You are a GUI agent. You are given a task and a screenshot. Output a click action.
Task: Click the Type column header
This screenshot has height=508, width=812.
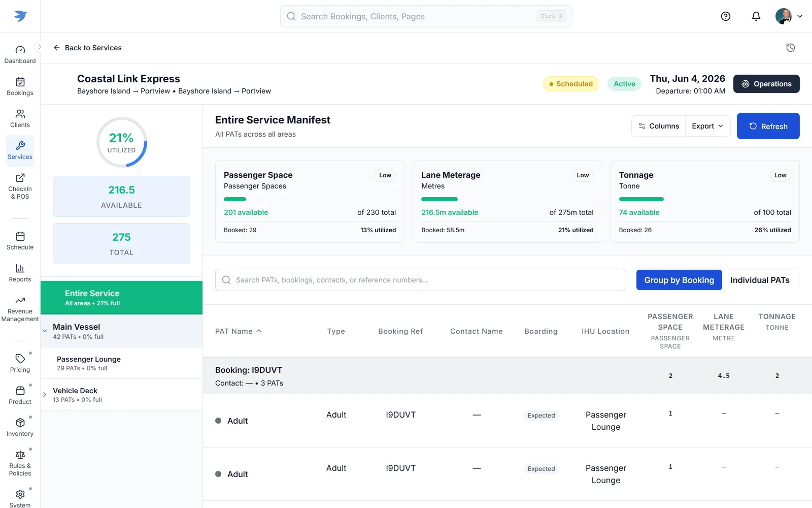(x=336, y=331)
